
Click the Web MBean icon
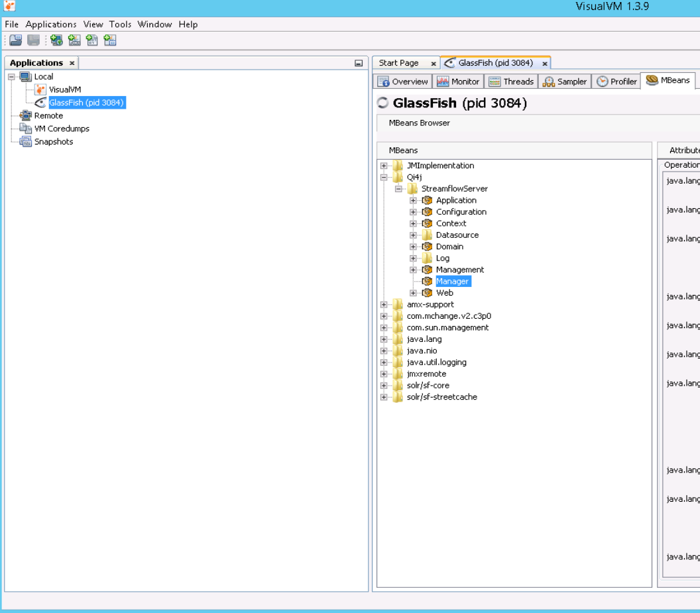pyautogui.click(x=428, y=293)
